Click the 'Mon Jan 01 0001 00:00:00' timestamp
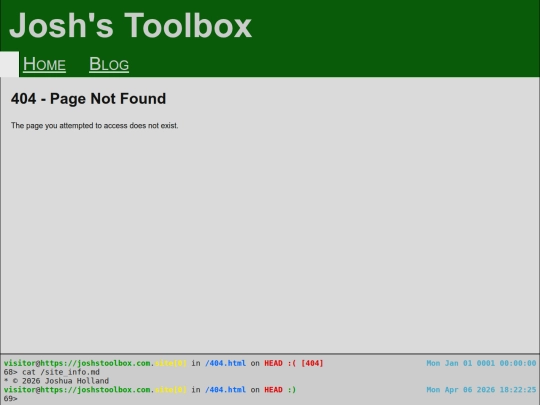The image size is (540, 405). [x=481, y=363]
